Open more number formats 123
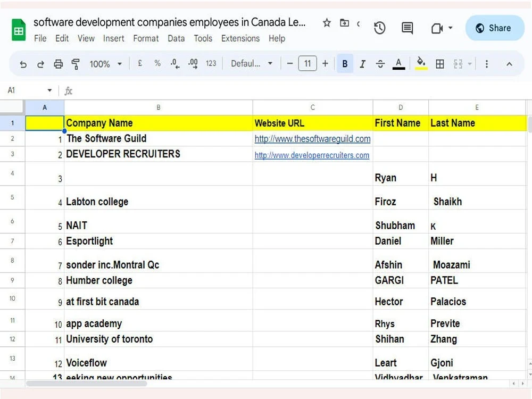Viewport: 532px width, 399px height. point(211,63)
